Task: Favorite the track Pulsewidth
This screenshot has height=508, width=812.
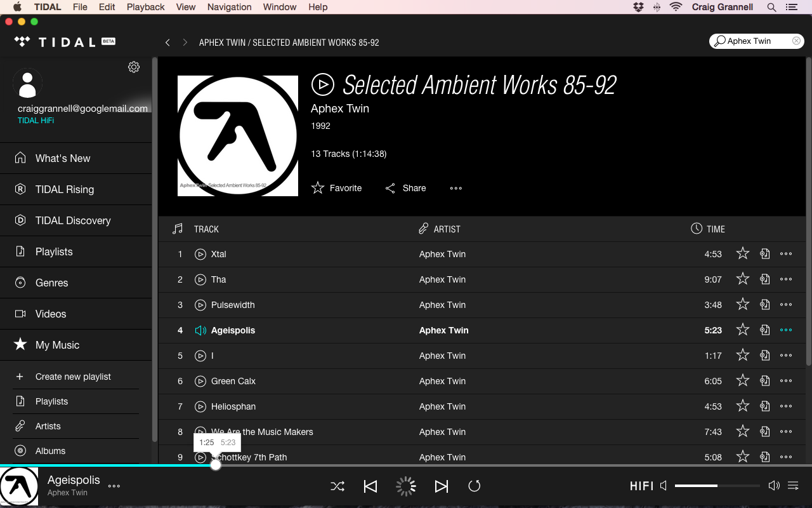Action: click(743, 304)
